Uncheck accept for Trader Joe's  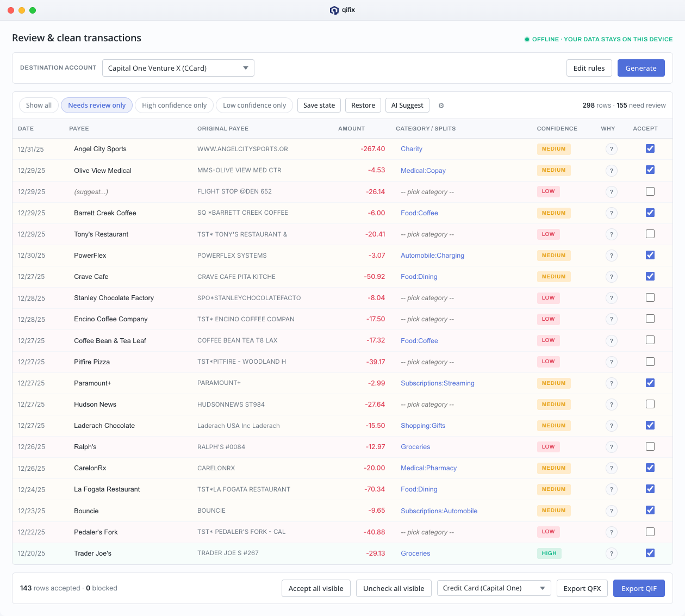coord(650,553)
